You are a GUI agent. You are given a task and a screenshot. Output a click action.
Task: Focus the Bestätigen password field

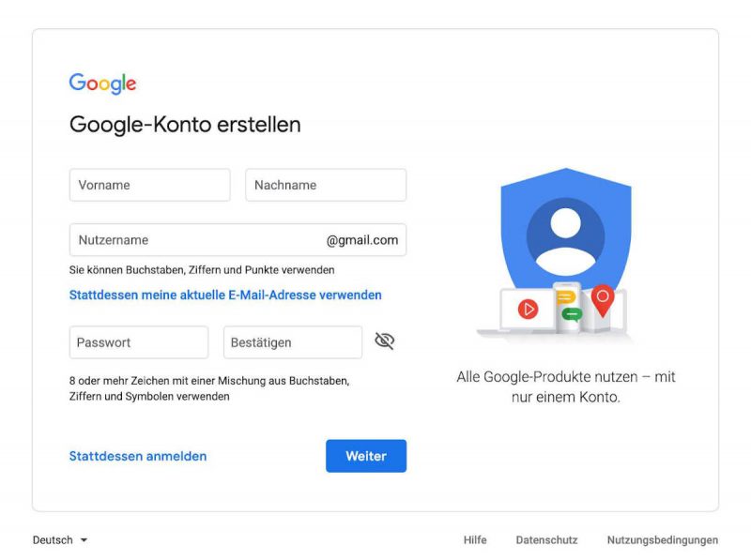point(293,342)
